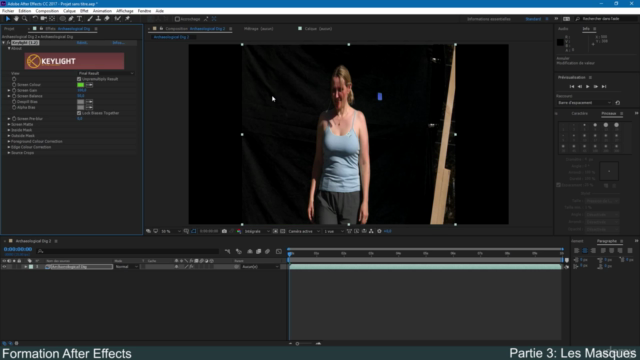The height and width of the screenshot is (360, 640).
Task: Expand the Inside Mask group
Action: [x=9, y=130]
